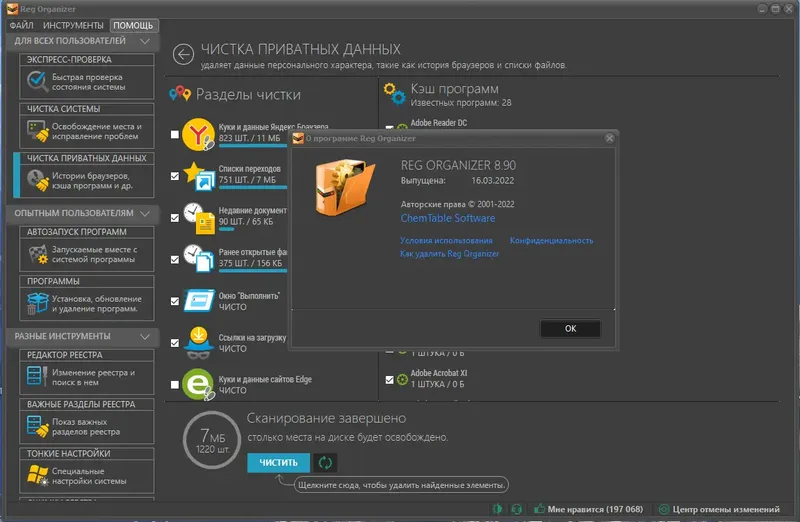This screenshot has width=800, height=522.
Task: Go back with the circled arrow icon
Action: point(183,54)
